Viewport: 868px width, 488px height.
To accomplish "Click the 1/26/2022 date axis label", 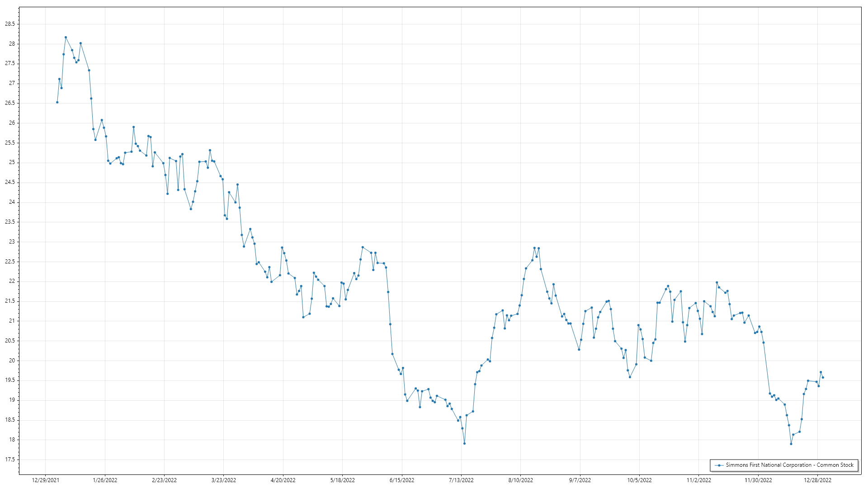I will 105,480.
